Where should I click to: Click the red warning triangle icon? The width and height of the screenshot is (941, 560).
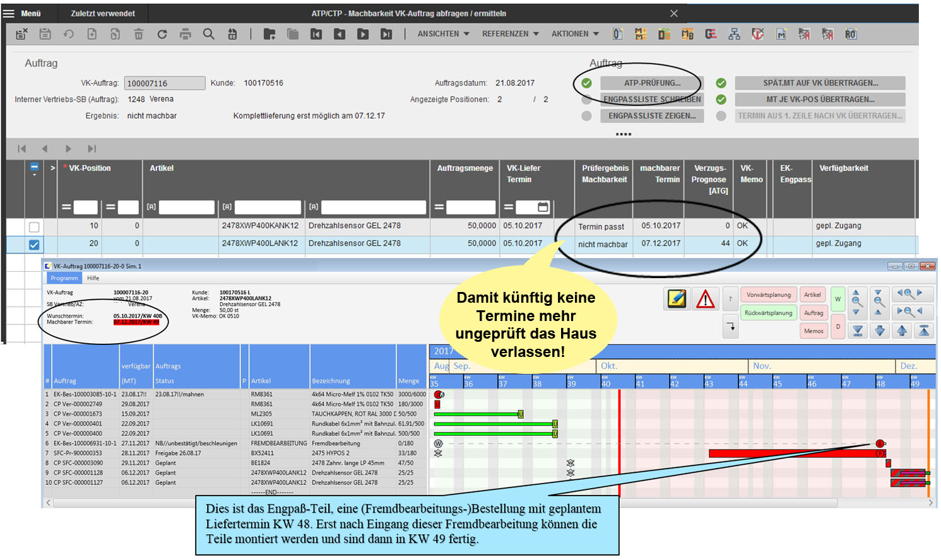[x=705, y=298]
